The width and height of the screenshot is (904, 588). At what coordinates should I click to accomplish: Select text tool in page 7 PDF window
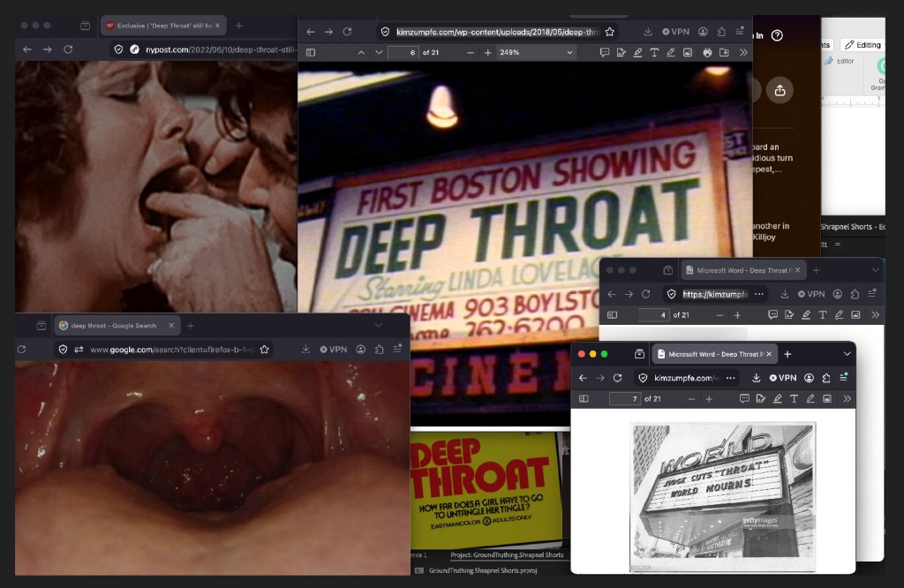(x=794, y=398)
